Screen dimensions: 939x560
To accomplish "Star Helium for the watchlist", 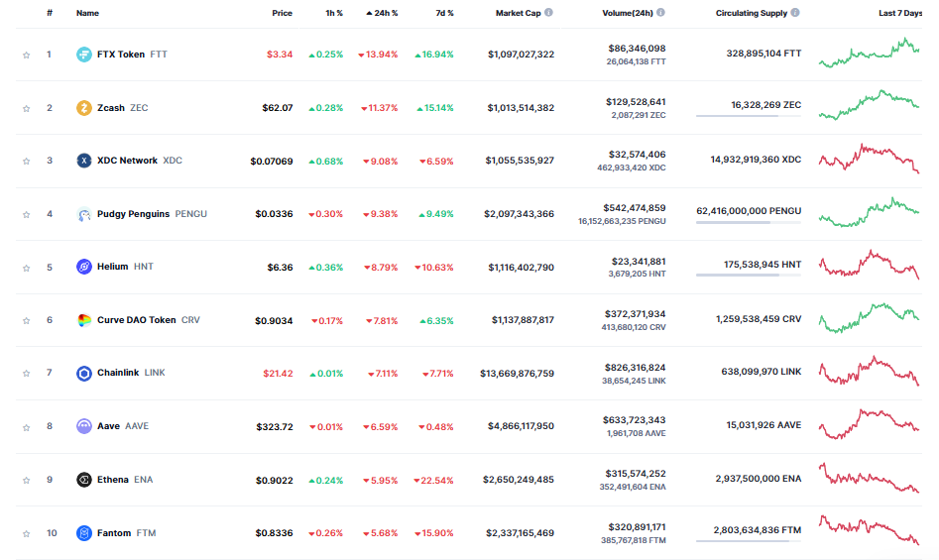I will [x=27, y=268].
